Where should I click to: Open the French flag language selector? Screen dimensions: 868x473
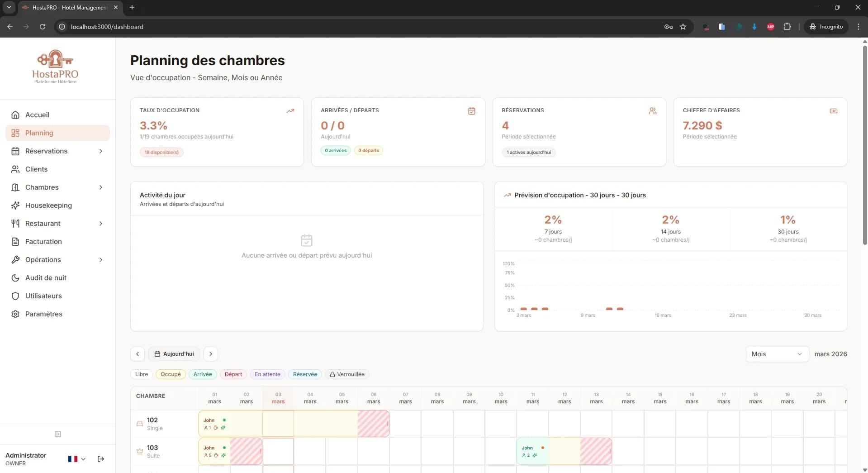(76, 459)
